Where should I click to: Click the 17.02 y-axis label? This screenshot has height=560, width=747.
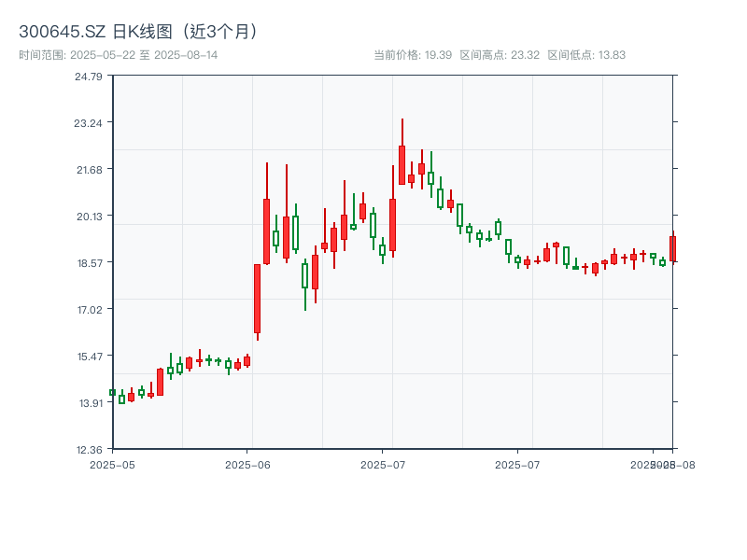click(x=89, y=309)
